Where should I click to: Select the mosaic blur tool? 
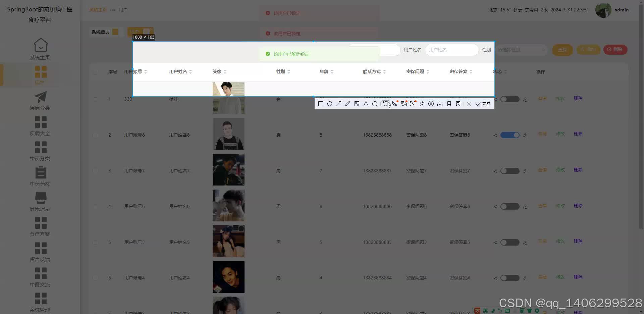coord(357,104)
